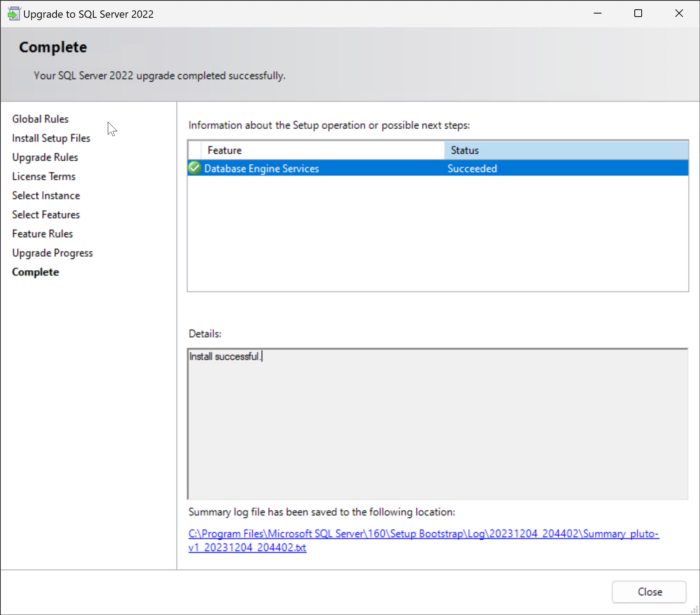Choose the Select Features step

46,215
